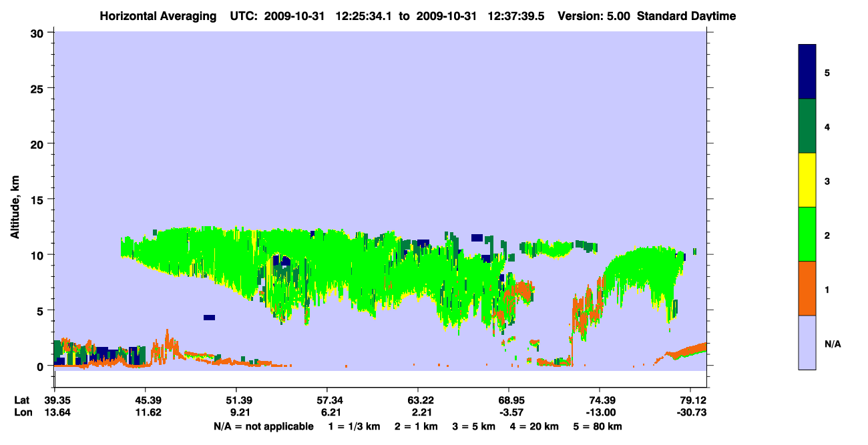Image resolution: width=868 pixels, height=445 pixels.
Task: Click the color bar label '3'
Action: click(827, 181)
